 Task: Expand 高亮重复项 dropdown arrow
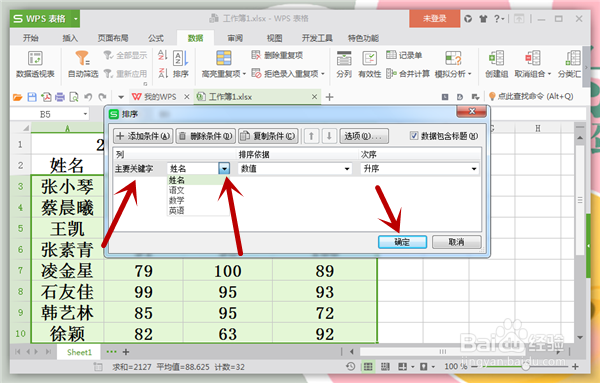tap(244, 74)
